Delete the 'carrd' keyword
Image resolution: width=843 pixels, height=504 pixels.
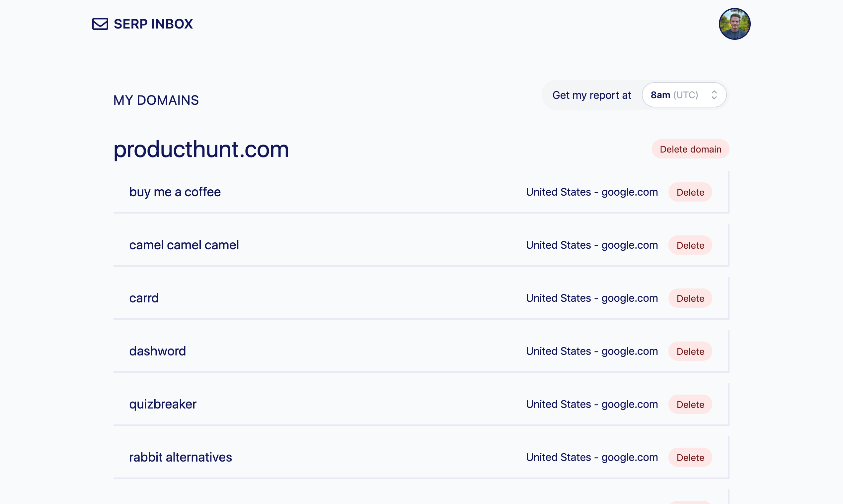pos(690,298)
